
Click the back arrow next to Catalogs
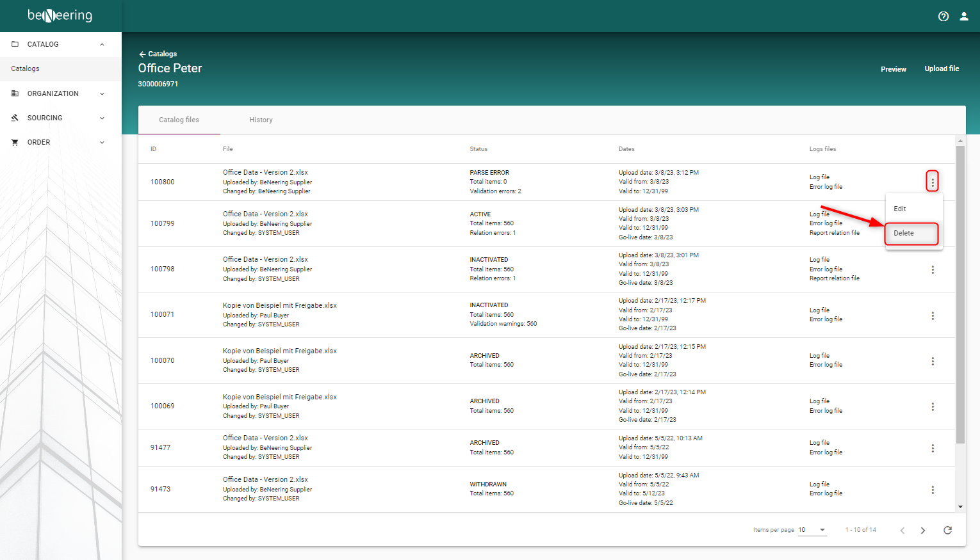(x=141, y=54)
